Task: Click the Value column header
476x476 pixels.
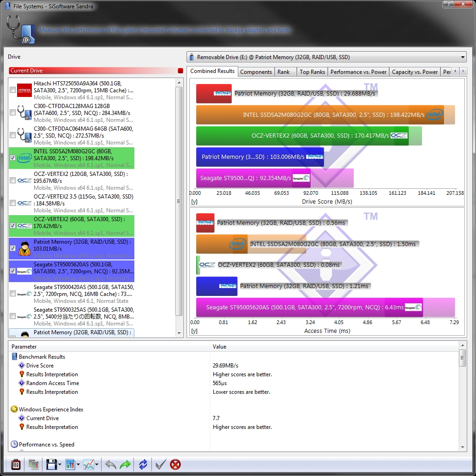Action: 334,346
